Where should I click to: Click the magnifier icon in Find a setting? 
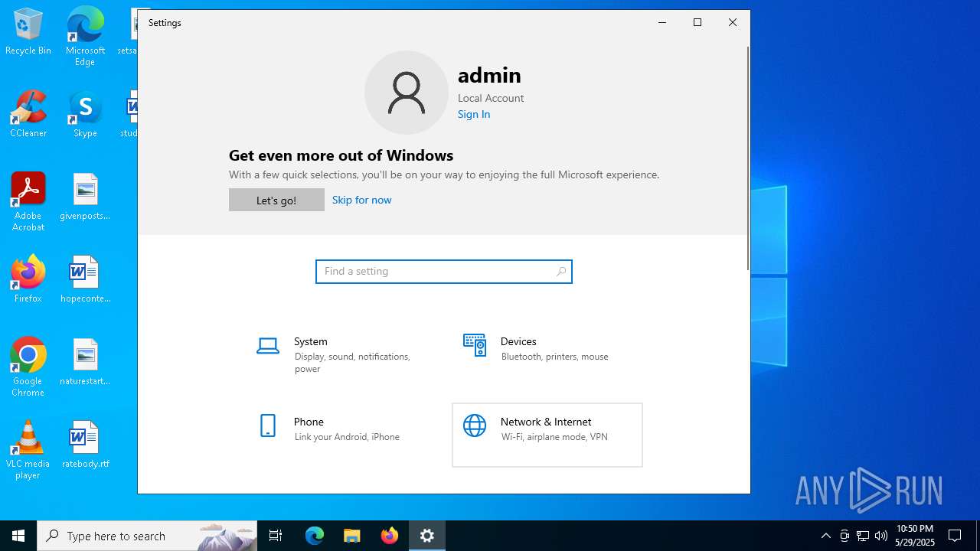point(561,272)
